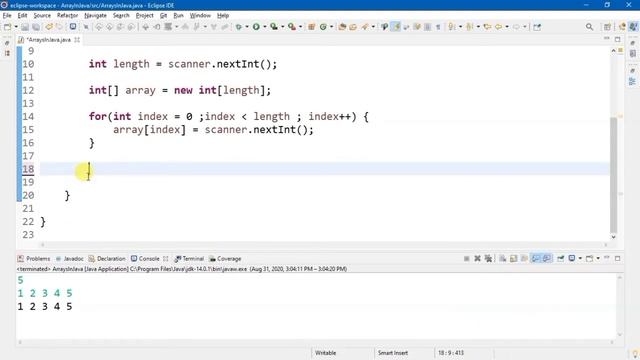Image resolution: width=640 pixels, height=360 pixels.
Task: Open the Run dropdown arrow
Action: point(265,27)
